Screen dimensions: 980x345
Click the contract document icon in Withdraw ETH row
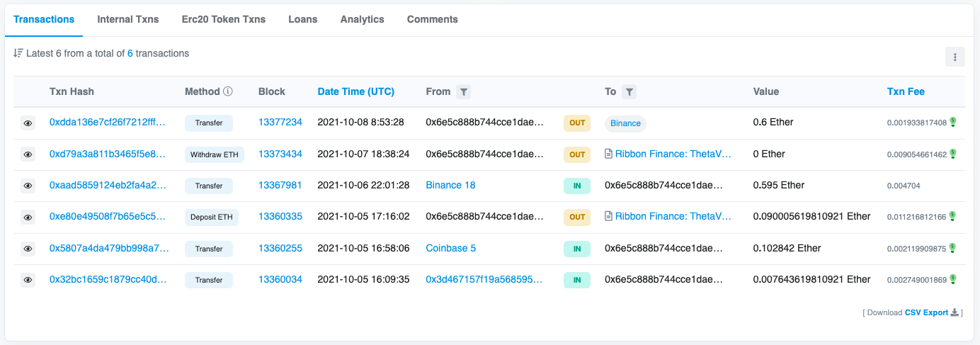[x=608, y=154]
